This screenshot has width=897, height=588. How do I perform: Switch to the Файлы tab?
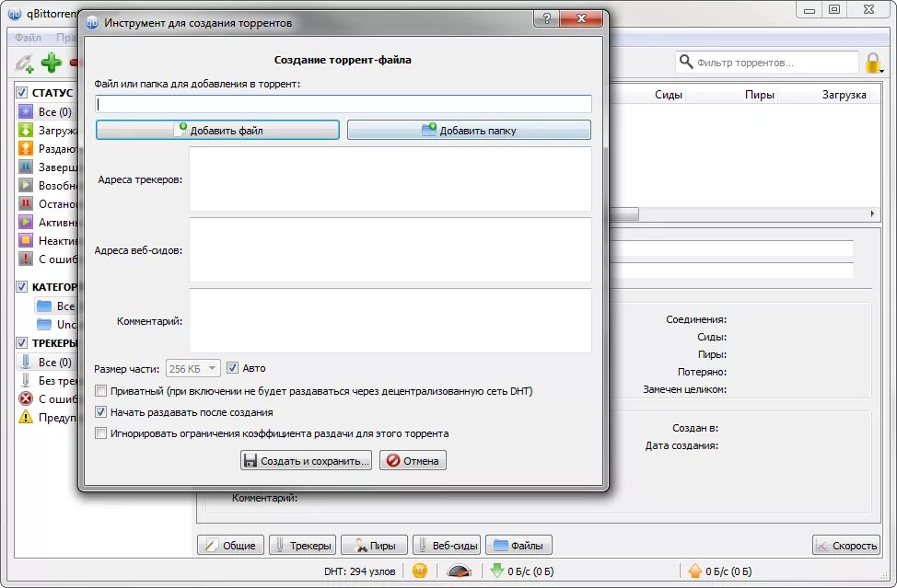[518, 545]
